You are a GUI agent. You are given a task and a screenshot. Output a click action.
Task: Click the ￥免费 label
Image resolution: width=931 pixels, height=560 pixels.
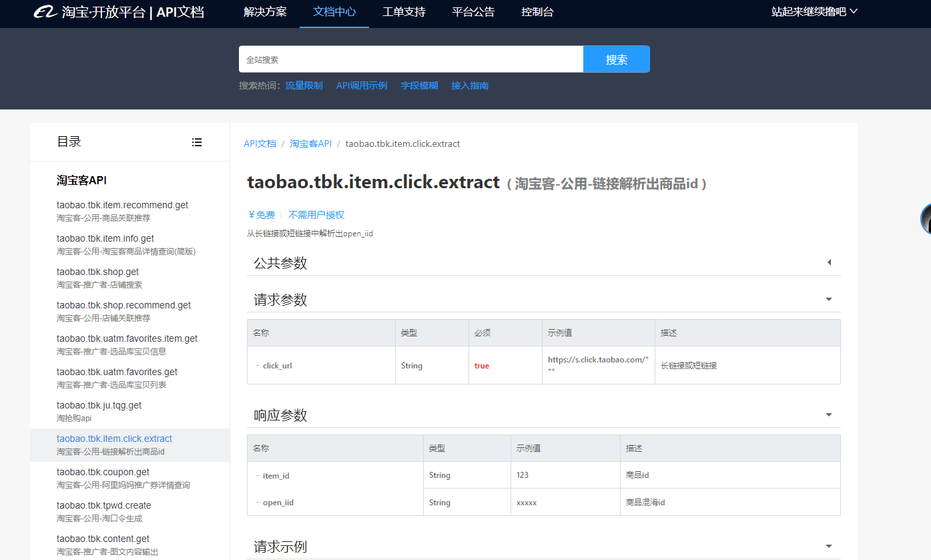point(261,215)
